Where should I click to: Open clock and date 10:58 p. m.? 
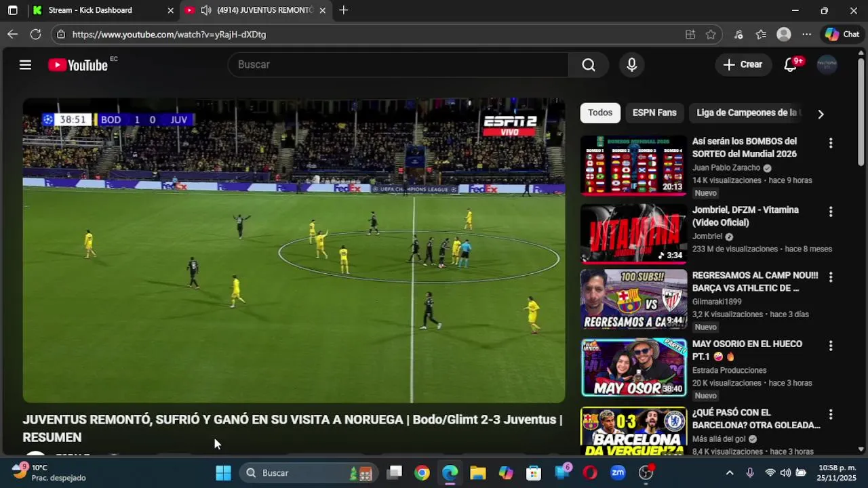coord(837,472)
